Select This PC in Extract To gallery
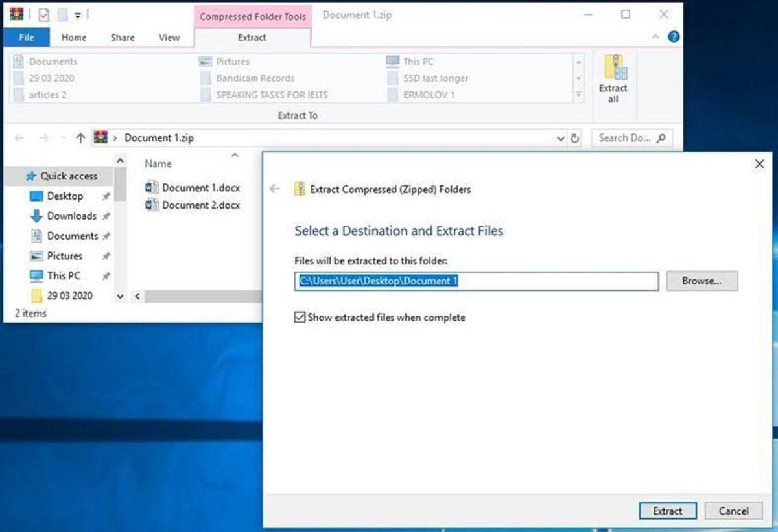The width and height of the screenshot is (778, 532). pyautogui.click(x=410, y=62)
